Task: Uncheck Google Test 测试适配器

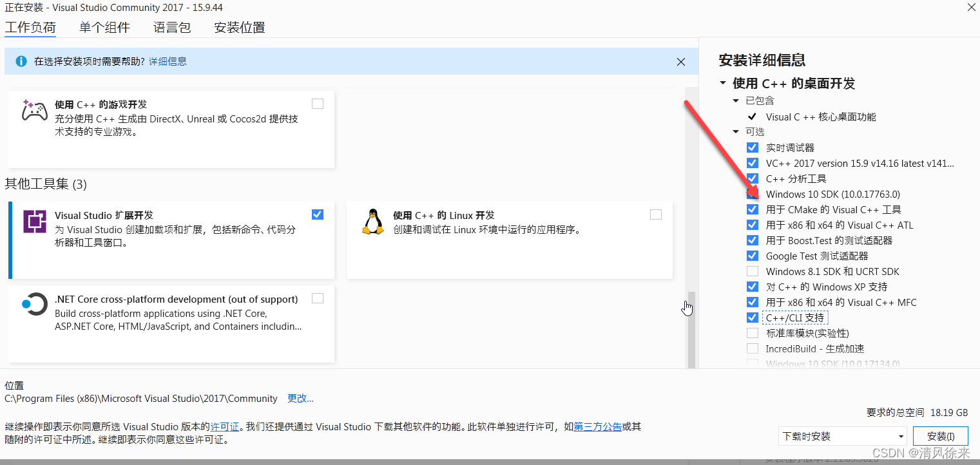Action: pos(753,256)
